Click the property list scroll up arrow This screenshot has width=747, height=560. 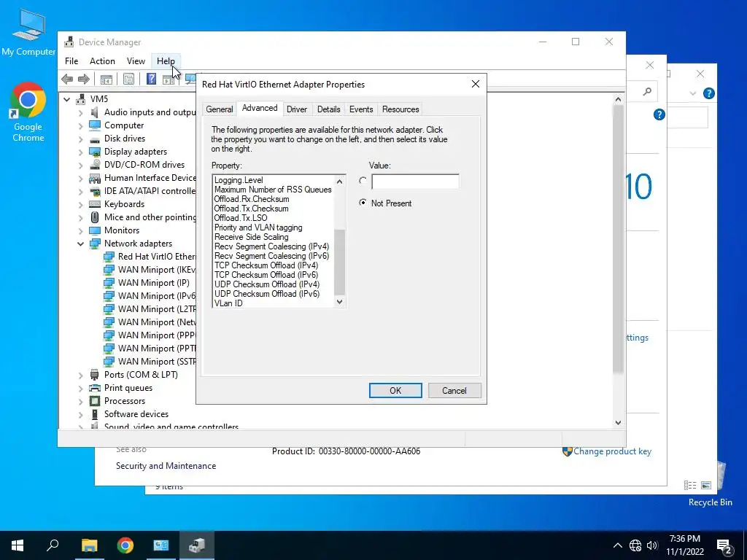point(340,182)
